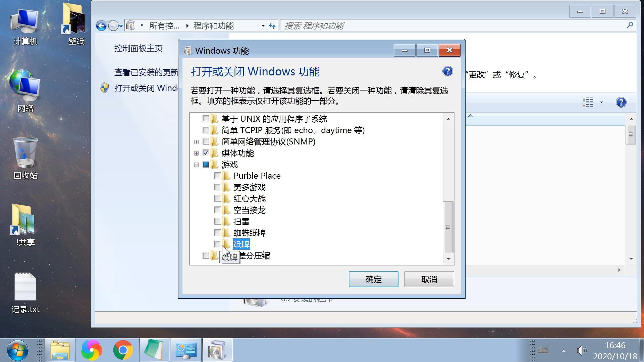Refresh the 程序和功能 address bar
Image resolution: width=644 pixels, height=362 pixels.
coord(272,26)
